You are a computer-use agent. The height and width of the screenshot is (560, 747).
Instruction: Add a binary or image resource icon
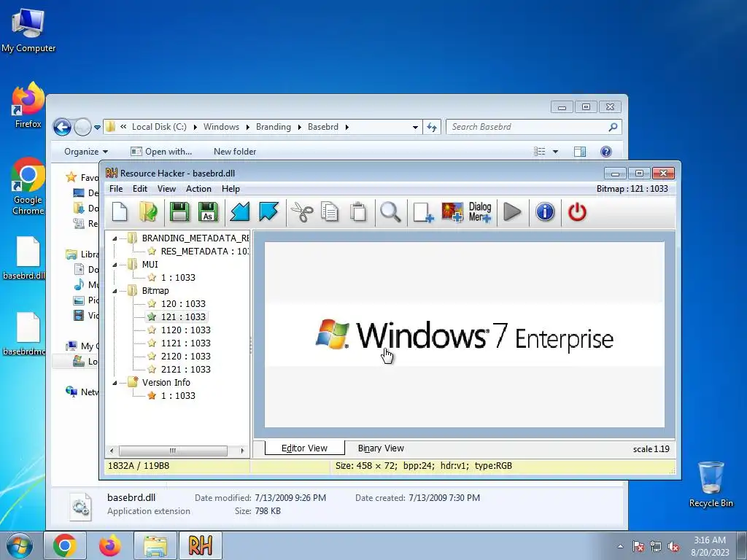[x=452, y=211]
